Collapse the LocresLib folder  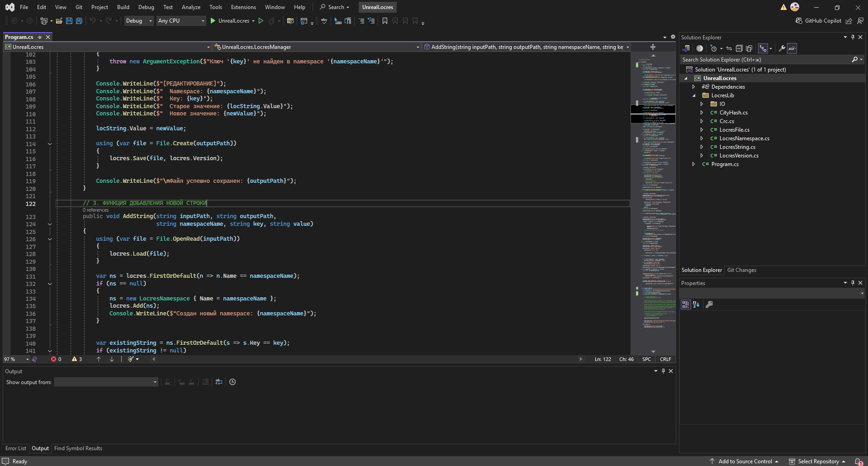point(693,95)
